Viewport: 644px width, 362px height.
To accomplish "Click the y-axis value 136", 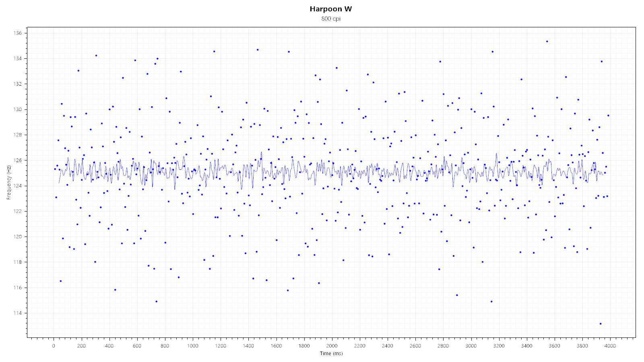I will [x=18, y=33].
